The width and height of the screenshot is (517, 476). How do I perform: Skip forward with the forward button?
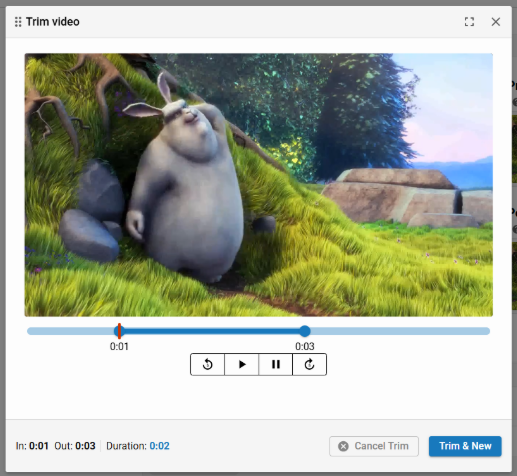[x=309, y=364]
